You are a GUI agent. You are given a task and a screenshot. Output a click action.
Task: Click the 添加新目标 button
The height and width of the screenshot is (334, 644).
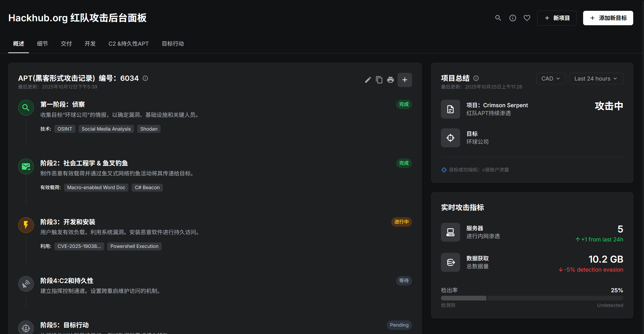608,18
